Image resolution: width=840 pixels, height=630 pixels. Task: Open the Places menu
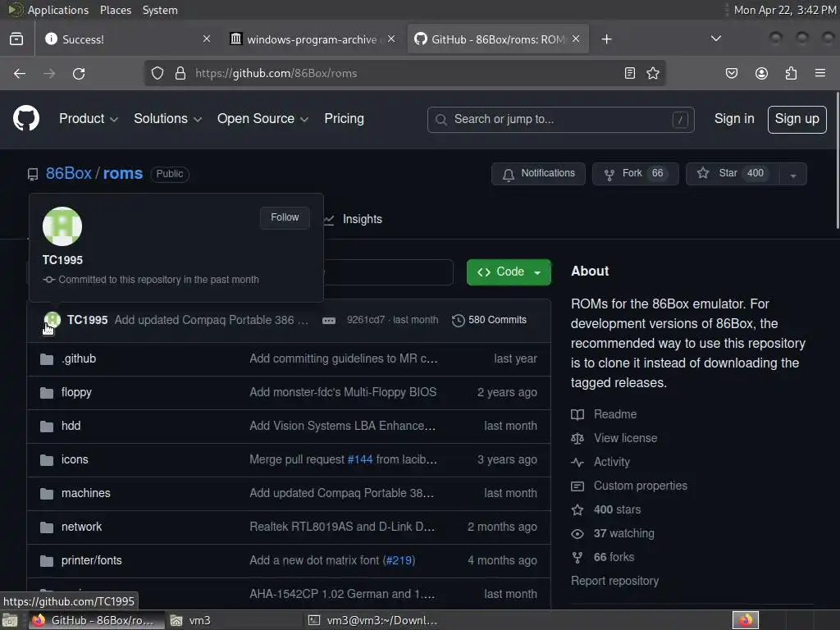pyautogui.click(x=115, y=10)
